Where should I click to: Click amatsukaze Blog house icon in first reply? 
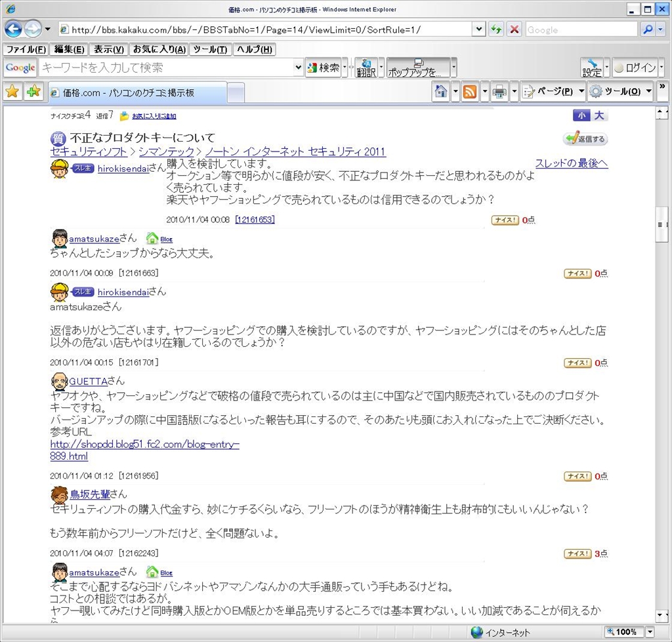pos(152,238)
